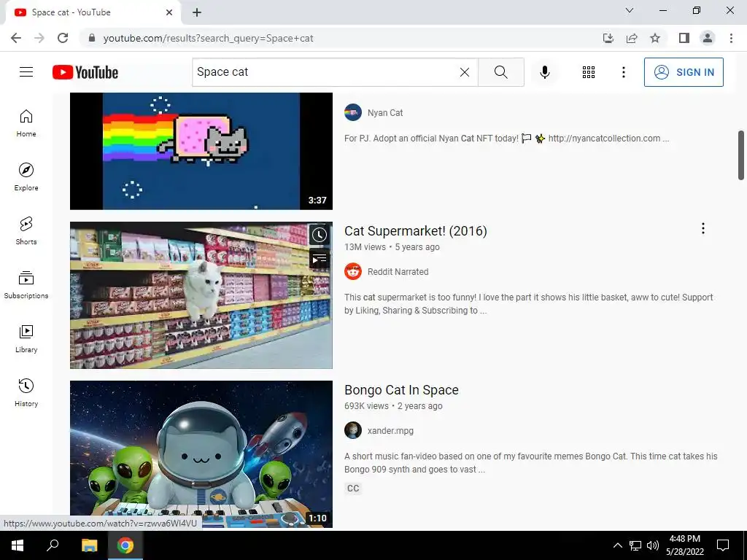Image resolution: width=747 pixels, height=560 pixels.
Task: Reload the page with refresh icon
Action: coord(63,38)
